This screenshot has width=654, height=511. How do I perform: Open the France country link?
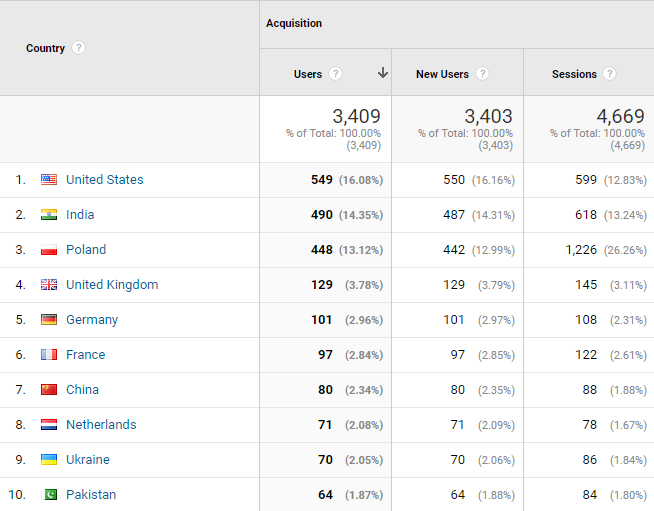85,355
